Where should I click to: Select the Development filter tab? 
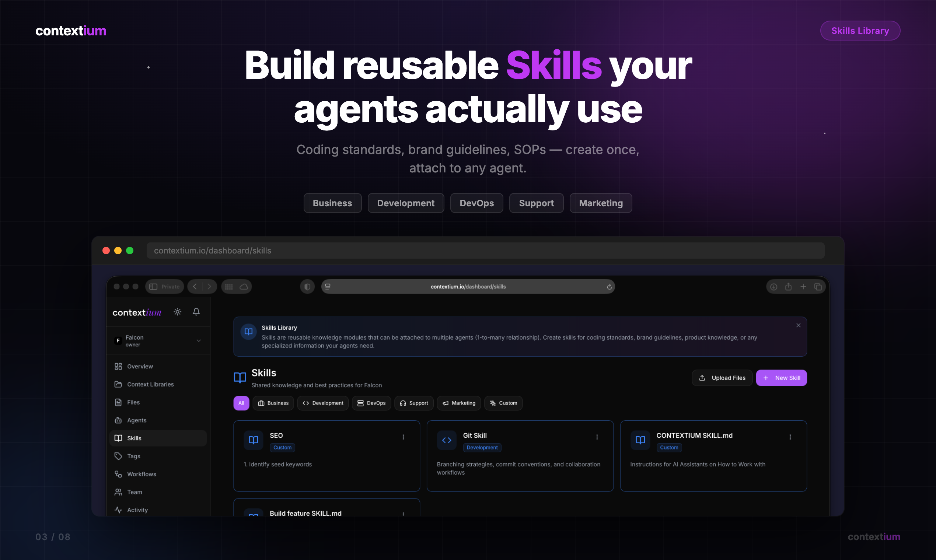pos(323,403)
